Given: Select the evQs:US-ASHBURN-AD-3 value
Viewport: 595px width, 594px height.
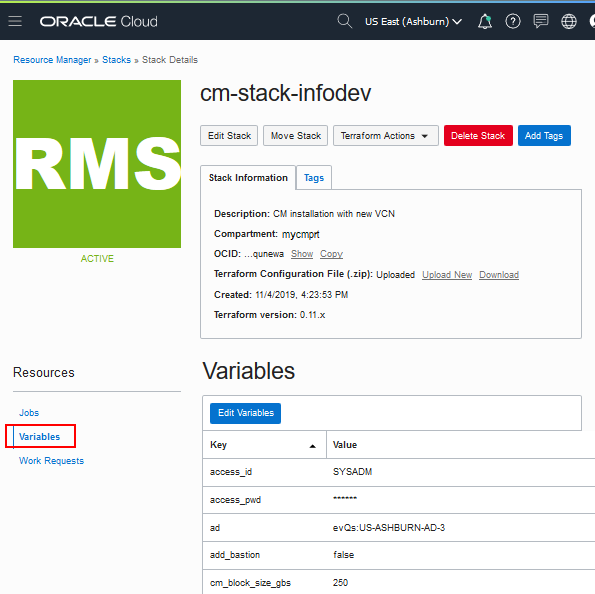Looking at the screenshot, I should [389, 528].
